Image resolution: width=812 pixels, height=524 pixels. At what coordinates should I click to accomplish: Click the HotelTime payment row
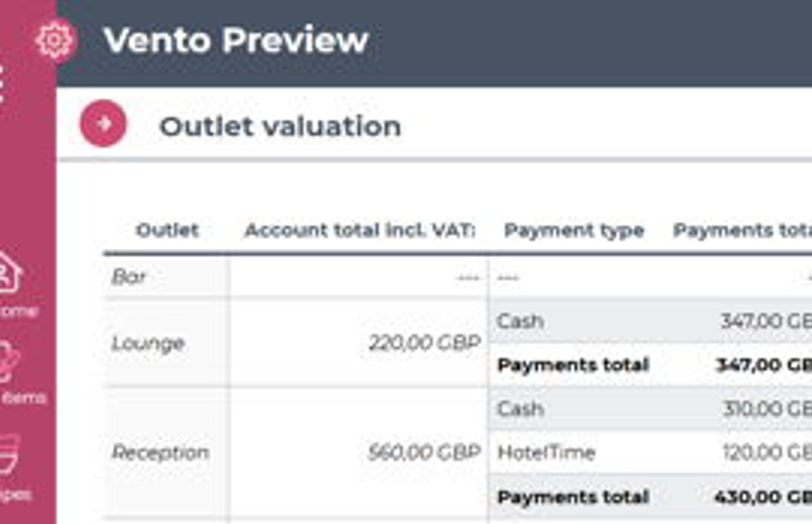pyautogui.click(x=651, y=452)
